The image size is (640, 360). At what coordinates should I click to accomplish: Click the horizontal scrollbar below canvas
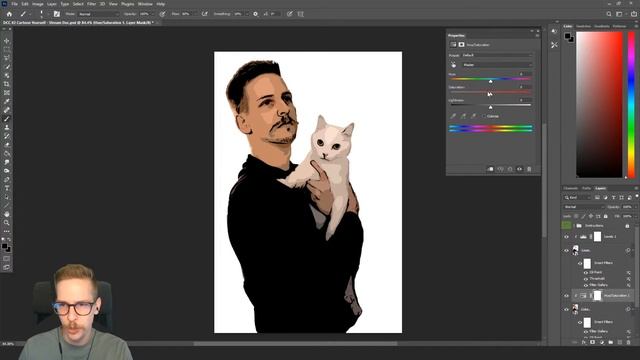click(295, 344)
